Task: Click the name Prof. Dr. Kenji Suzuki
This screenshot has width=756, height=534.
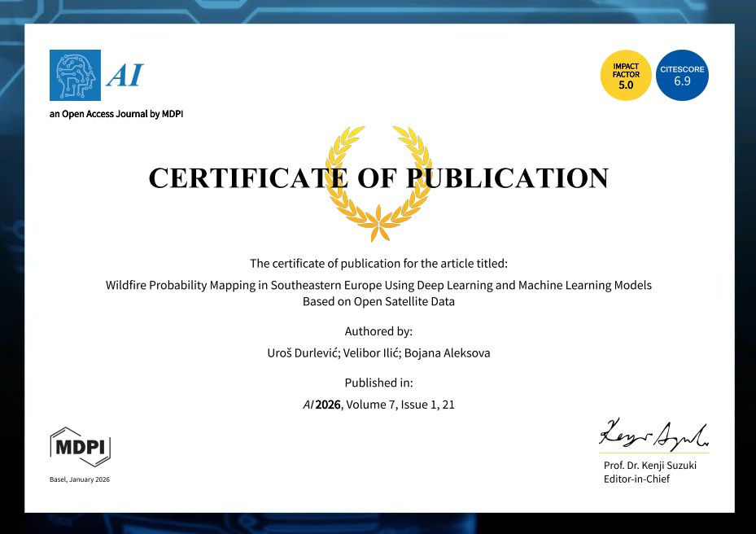Action: (x=649, y=466)
